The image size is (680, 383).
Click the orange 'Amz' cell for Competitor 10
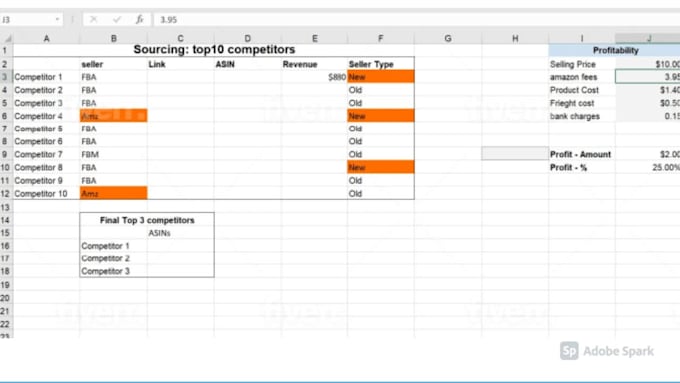[114, 193]
